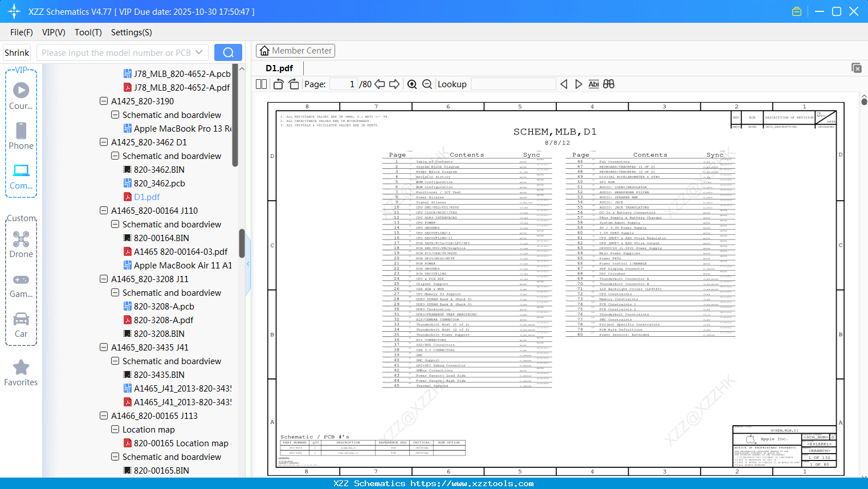Click the sidebar collapse handle
The image size is (868, 489).
point(248,264)
